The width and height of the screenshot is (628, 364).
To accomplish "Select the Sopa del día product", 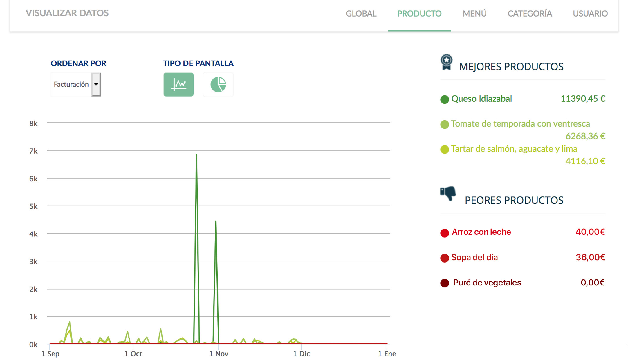I will coord(474,257).
